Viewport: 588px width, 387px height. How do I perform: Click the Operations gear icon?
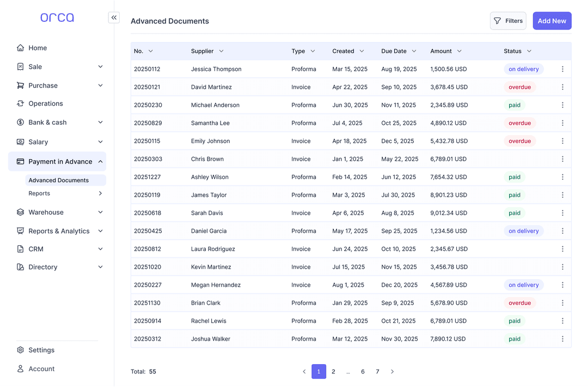click(x=20, y=103)
